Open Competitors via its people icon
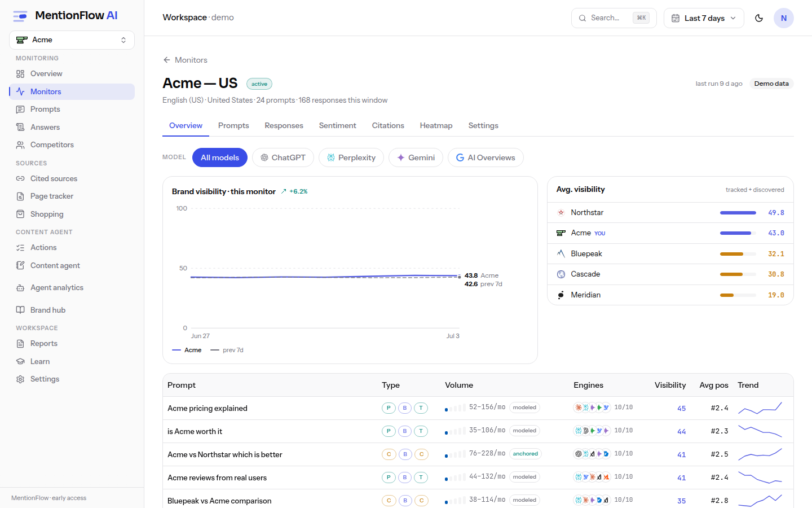This screenshot has width=812, height=508. click(x=20, y=145)
